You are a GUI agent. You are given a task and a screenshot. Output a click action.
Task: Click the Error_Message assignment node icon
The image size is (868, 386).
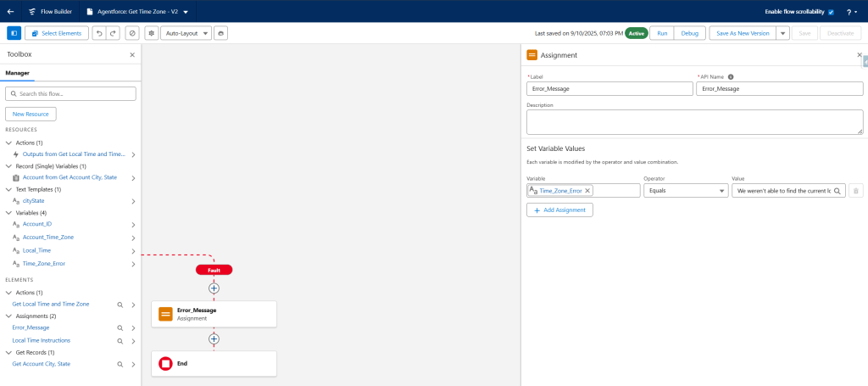(165, 314)
